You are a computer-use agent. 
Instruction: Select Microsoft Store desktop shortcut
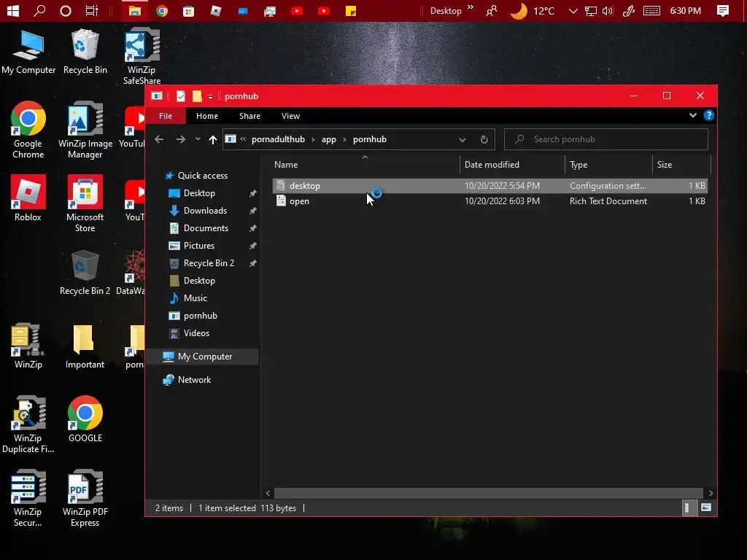(x=85, y=203)
